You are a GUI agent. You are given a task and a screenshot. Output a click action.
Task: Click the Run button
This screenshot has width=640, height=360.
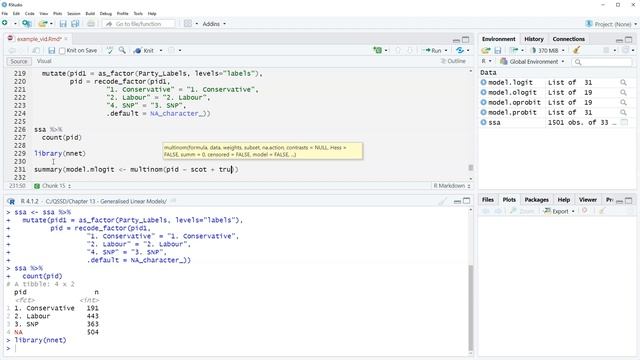pyautogui.click(x=433, y=50)
